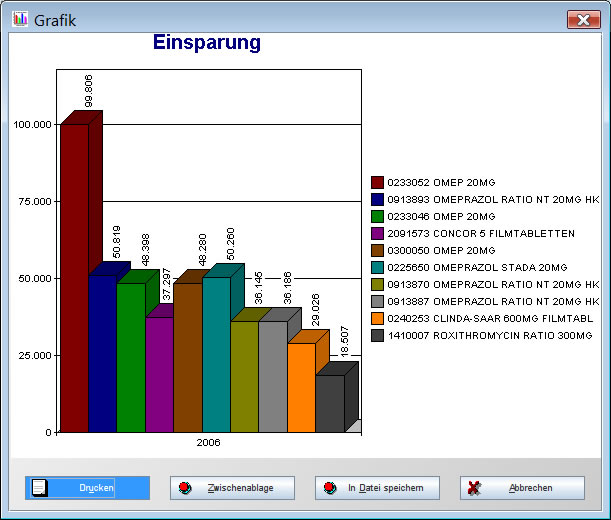Close the Grafik window

coord(582,20)
